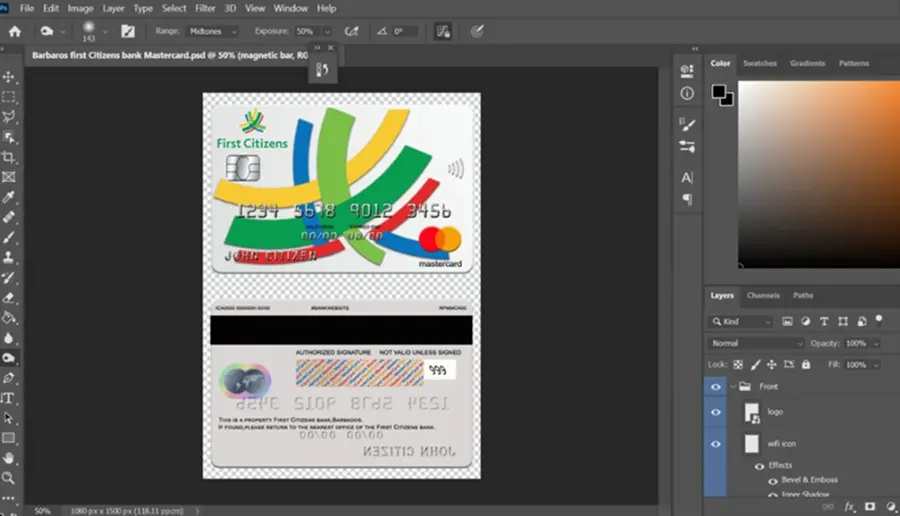The image size is (900, 516).
Task: Select the Crop tool
Action: pyautogui.click(x=9, y=157)
